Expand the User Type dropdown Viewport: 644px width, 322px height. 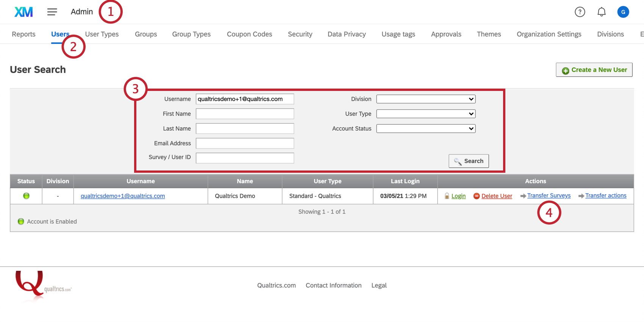coord(426,114)
